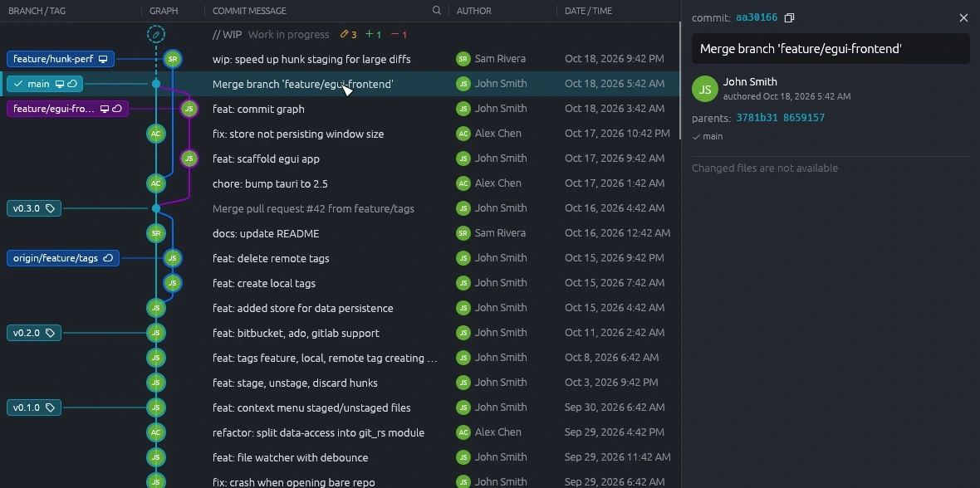The width and height of the screenshot is (980, 488).
Task: Open commit hash link aa30166
Action: (x=757, y=18)
